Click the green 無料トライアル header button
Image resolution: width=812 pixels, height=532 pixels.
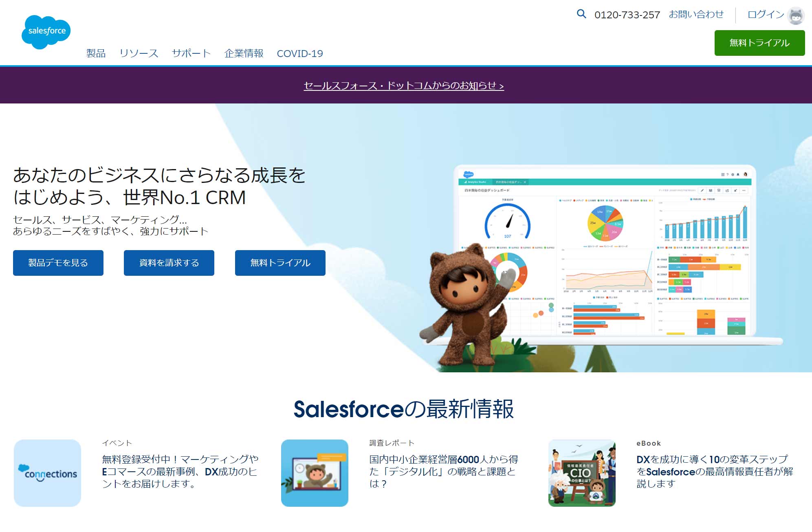(759, 43)
